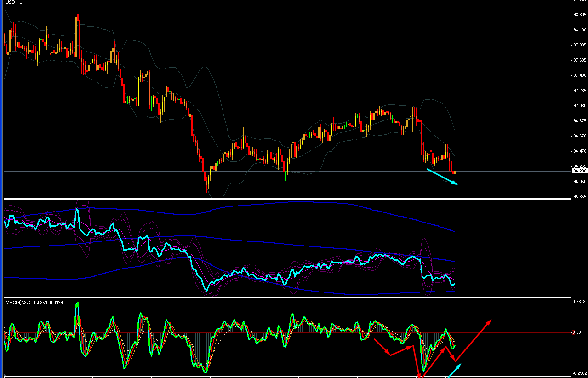Image resolution: width=588 pixels, height=378 pixels.
Task: Click the 96.670 price axis label
Action: tap(579, 136)
